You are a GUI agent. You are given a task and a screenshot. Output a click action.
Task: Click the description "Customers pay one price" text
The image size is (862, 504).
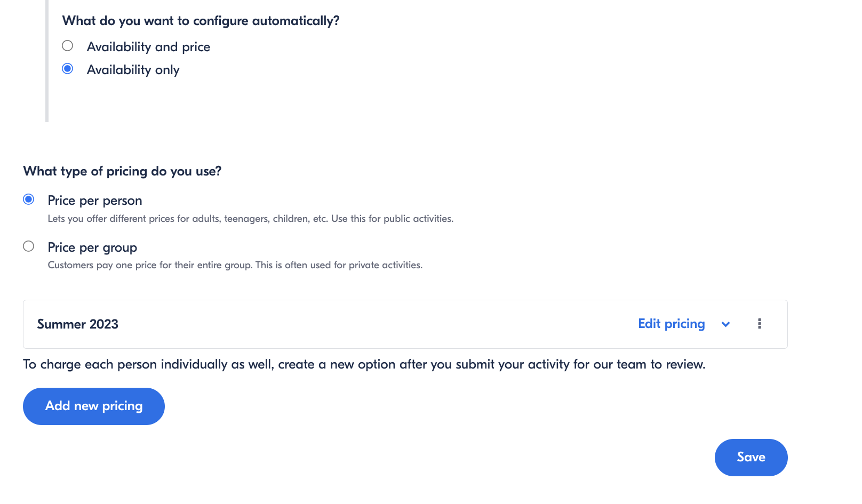[235, 265]
